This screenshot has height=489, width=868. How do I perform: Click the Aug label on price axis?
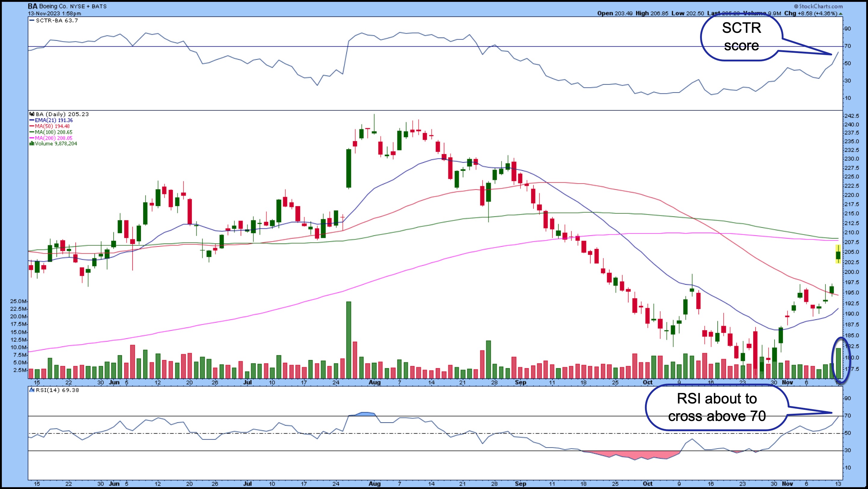tap(374, 382)
